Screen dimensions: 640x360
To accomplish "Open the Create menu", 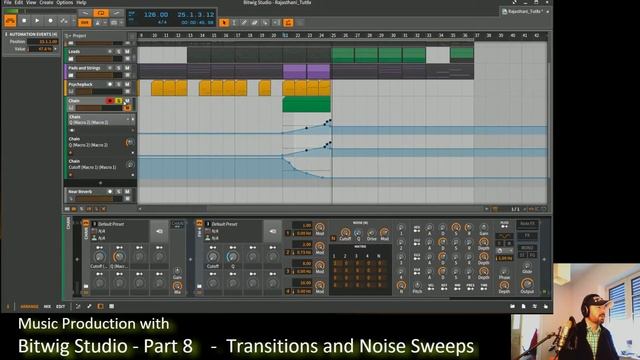I will (x=46, y=2).
